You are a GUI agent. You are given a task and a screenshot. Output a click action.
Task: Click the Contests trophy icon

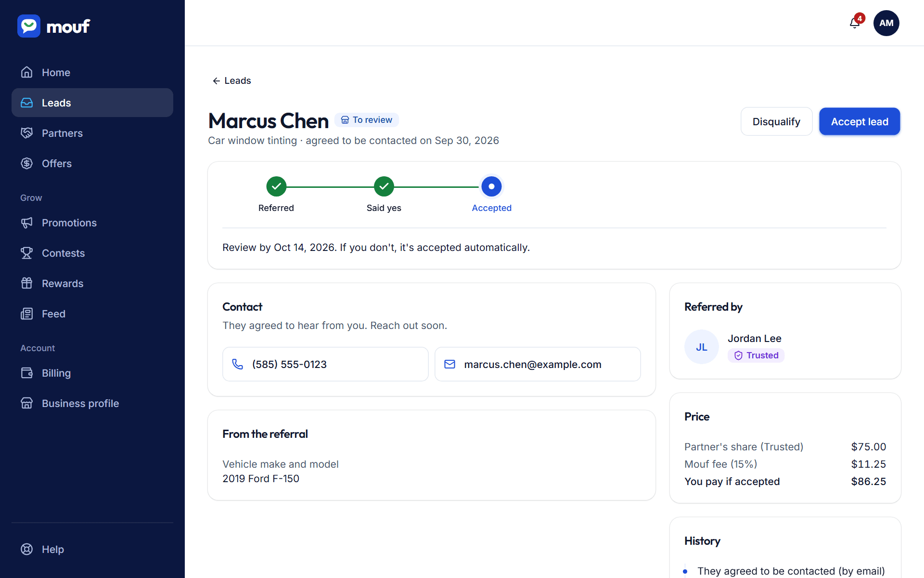[x=27, y=253]
